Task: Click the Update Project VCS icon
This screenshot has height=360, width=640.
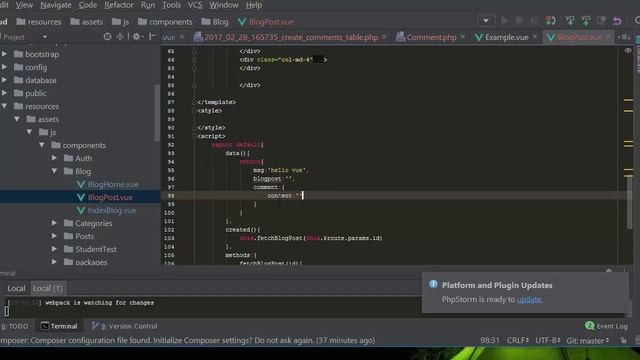Action: click(570, 20)
